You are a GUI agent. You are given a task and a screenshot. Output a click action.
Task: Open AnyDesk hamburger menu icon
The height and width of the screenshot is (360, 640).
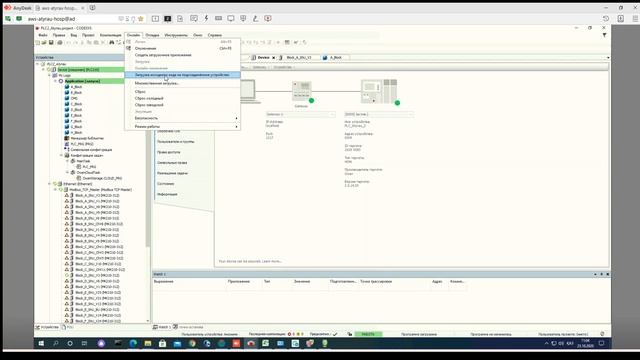point(636,19)
